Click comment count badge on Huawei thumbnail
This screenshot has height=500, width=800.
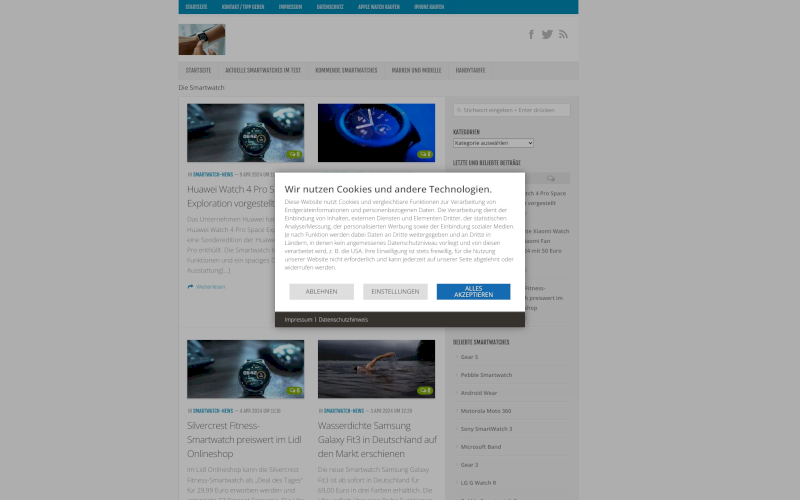click(x=294, y=154)
